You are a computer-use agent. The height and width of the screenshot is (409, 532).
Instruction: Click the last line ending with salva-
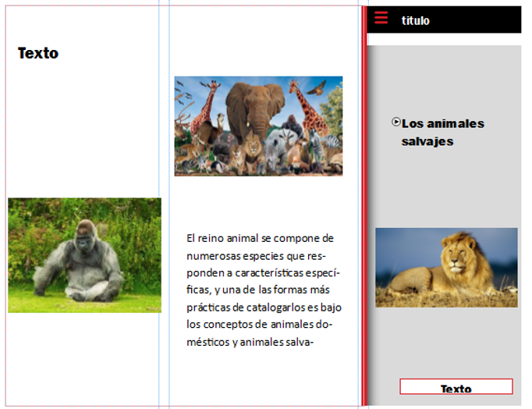pos(250,342)
